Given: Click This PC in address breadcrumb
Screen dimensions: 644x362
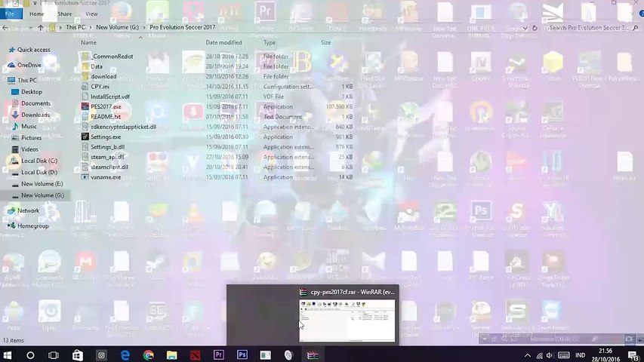Looking at the screenshot, I should (x=75, y=27).
